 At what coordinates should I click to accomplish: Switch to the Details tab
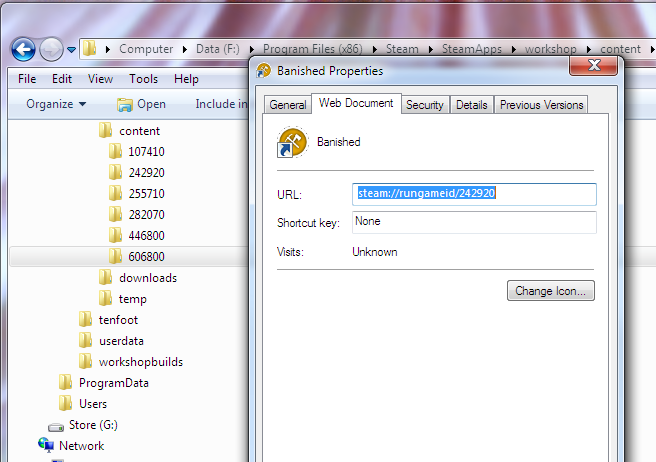click(x=472, y=105)
